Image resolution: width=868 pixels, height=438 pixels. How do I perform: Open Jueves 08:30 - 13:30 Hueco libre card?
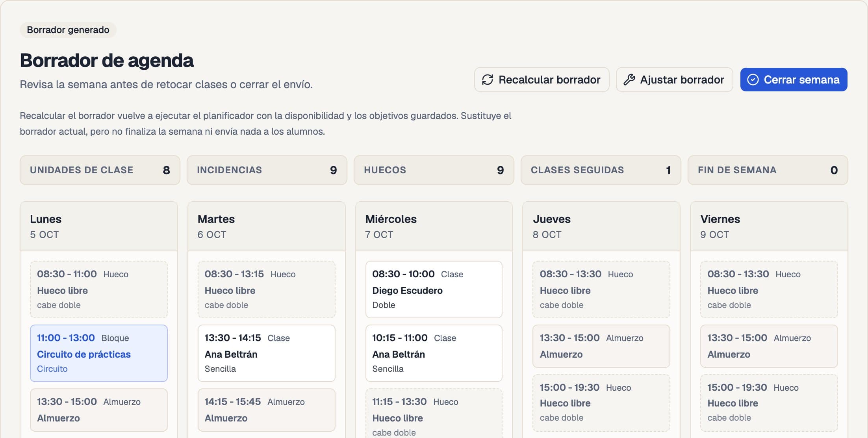click(x=601, y=290)
